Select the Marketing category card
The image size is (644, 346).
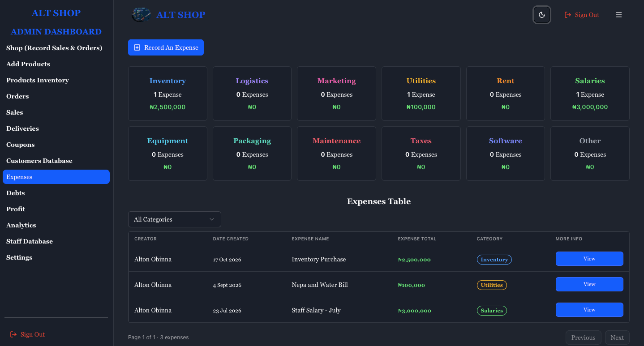337,94
